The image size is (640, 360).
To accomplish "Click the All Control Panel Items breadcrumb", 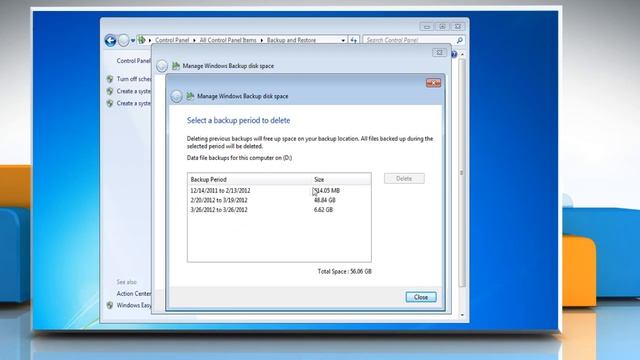I will pos(228,40).
